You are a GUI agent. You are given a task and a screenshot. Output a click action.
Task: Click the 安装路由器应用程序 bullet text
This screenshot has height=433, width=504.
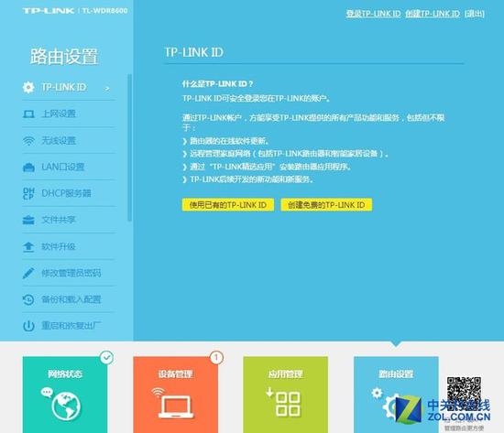(270, 167)
